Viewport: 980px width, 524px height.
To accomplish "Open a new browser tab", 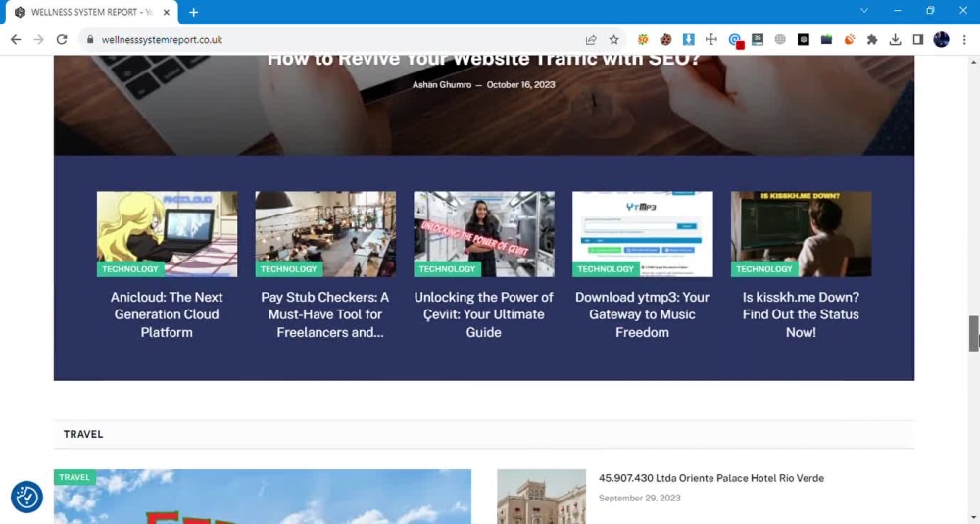I will tap(194, 12).
